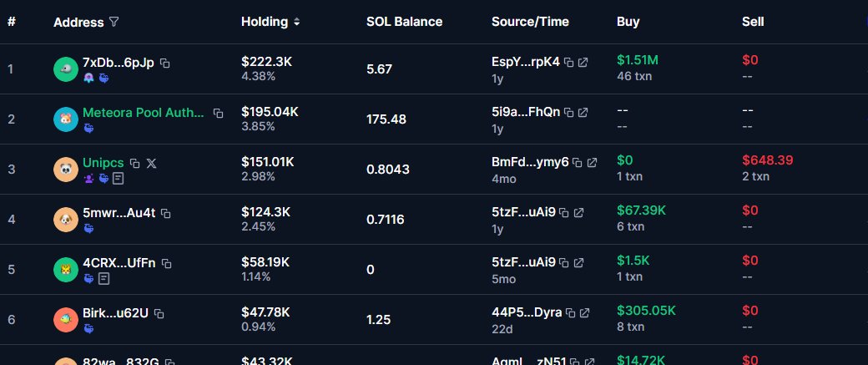Click the $47.78K holding value
This screenshot has height=365, width=868.
pos(265,312)
